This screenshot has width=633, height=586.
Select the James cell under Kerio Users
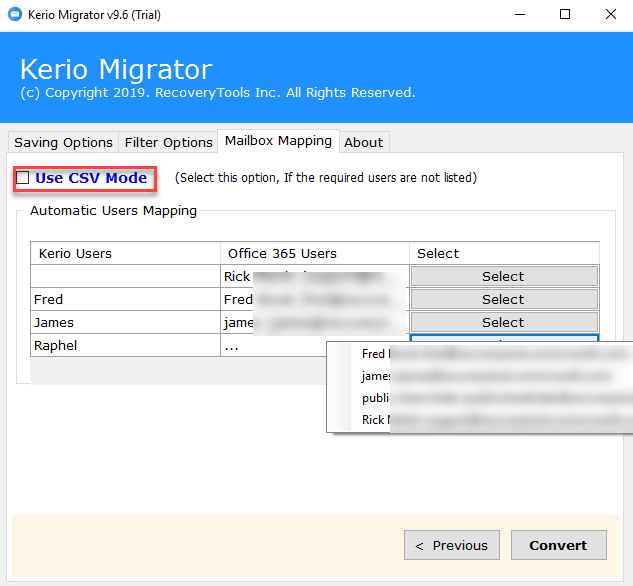click(125, 322)
